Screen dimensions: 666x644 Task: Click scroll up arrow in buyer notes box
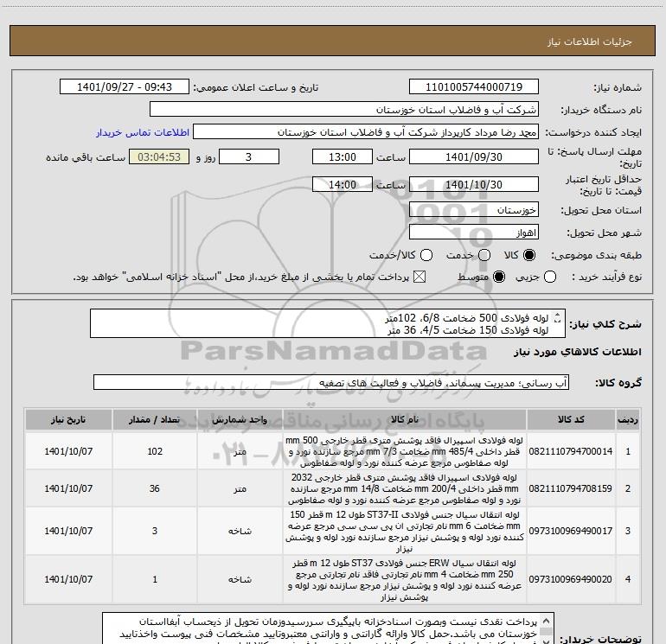(x=547, y=620)
